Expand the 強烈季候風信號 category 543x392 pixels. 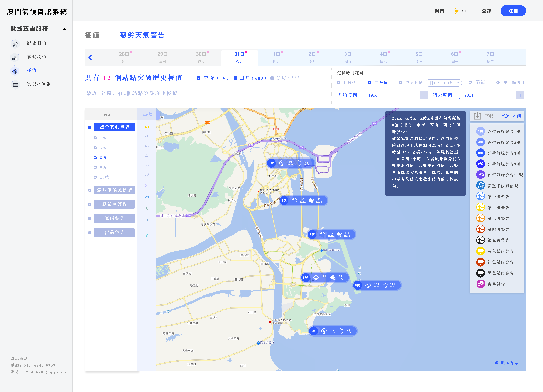pyautogui.click(x=114, y=190)
